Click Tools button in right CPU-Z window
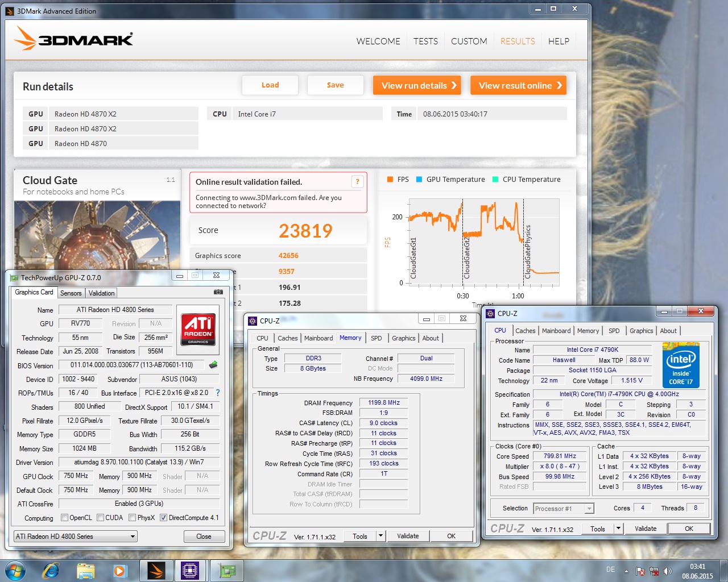 click(x=598, y=529)
